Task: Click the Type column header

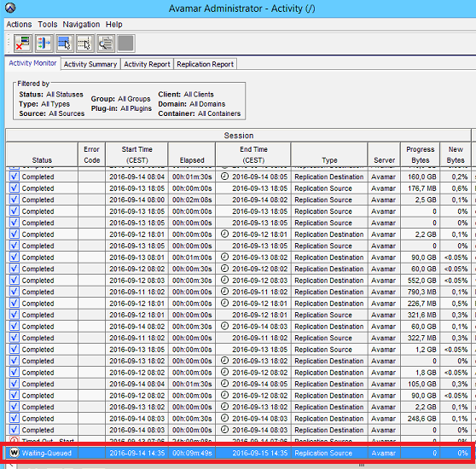Action: click(329, 154)
